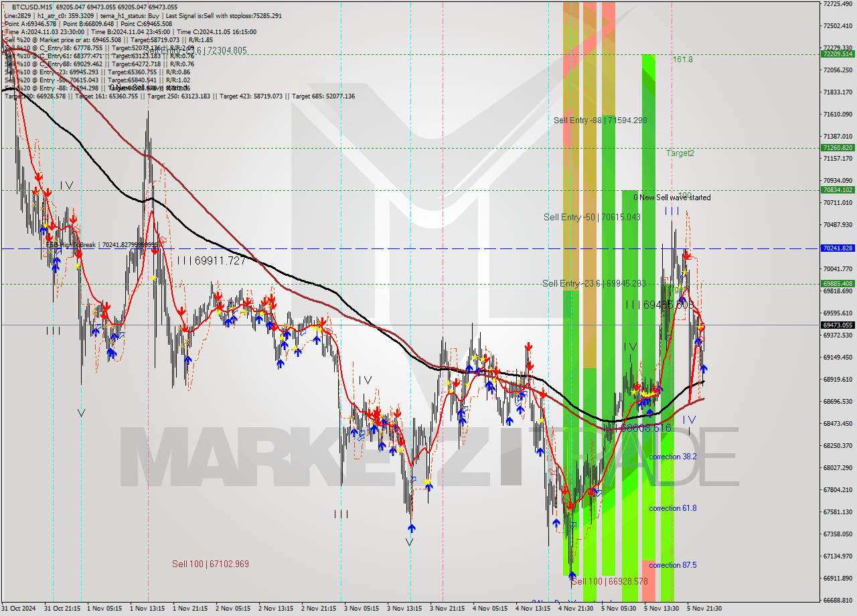Click the green Target2 label
Viewport: 857px width, 616px height.
(680, 153)
